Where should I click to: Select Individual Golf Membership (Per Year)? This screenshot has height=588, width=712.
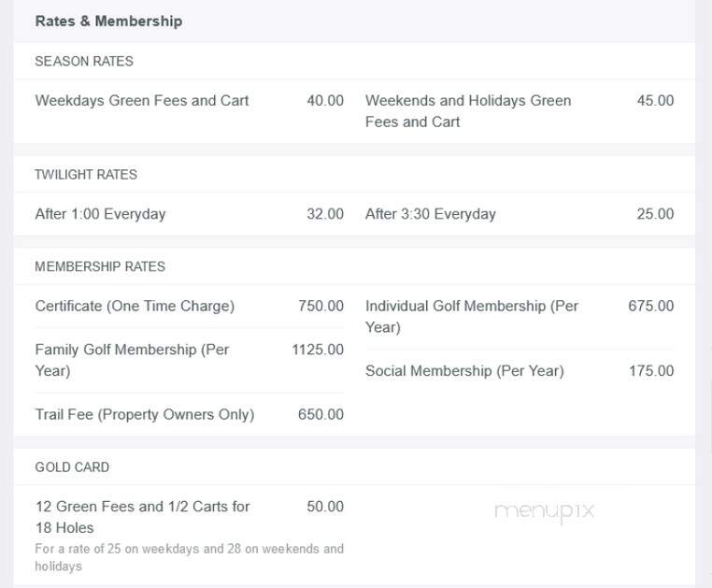(472, 316)
